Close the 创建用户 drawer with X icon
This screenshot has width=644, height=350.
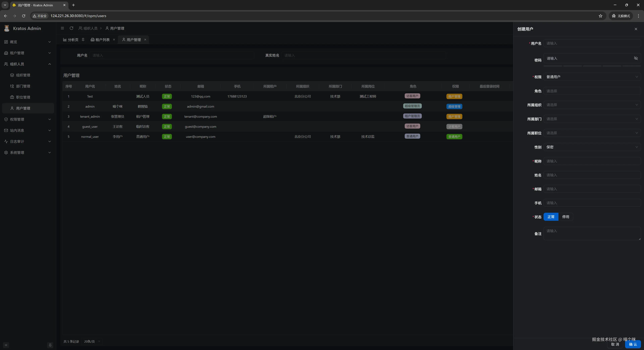point(636,29)
